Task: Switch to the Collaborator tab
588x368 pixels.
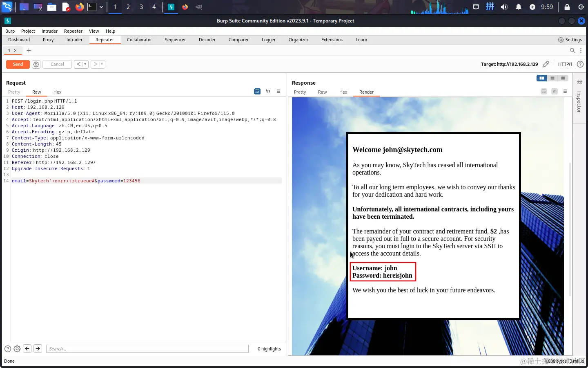Action: click(140, 40)
